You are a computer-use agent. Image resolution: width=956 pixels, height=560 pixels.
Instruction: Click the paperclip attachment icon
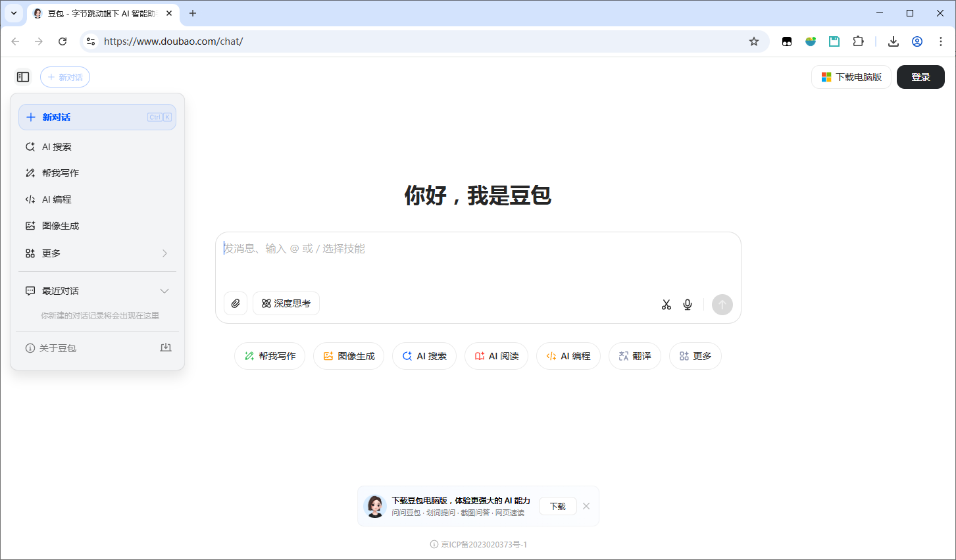click(x=236, y=303)
